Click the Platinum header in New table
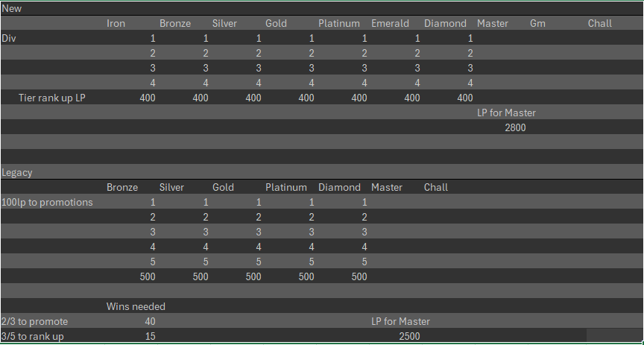The image size is (644, 345). coord(339,23)
